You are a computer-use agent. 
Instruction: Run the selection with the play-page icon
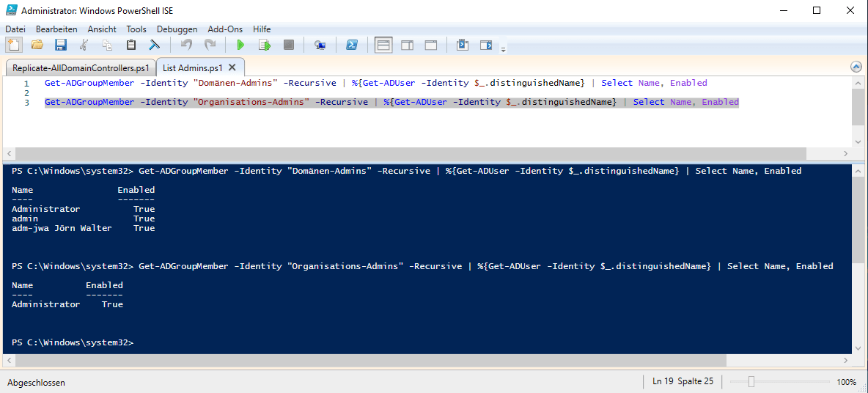(264, 45)
